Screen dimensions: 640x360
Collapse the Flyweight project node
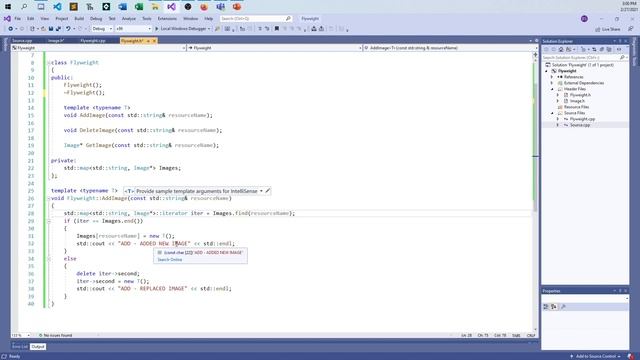coord(547,71)
